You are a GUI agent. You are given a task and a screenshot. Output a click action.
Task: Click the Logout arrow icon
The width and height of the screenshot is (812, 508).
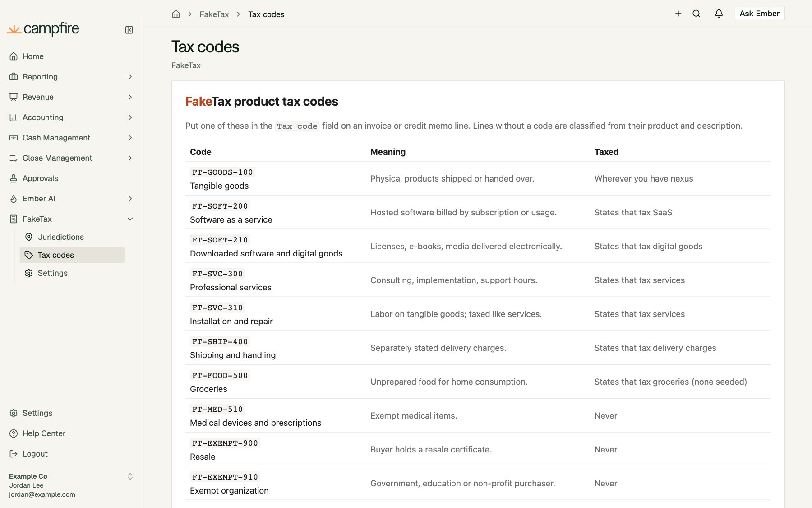coord(14,454)
